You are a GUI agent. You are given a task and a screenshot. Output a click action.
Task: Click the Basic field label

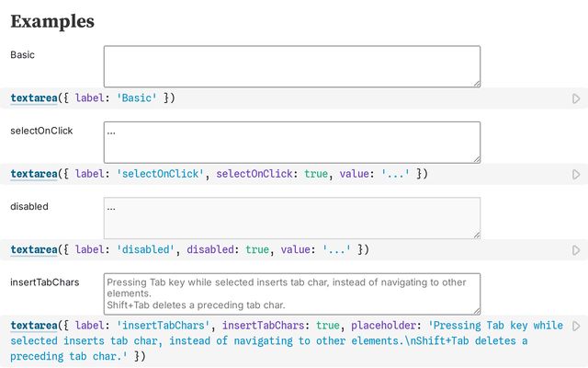(23, 55)
